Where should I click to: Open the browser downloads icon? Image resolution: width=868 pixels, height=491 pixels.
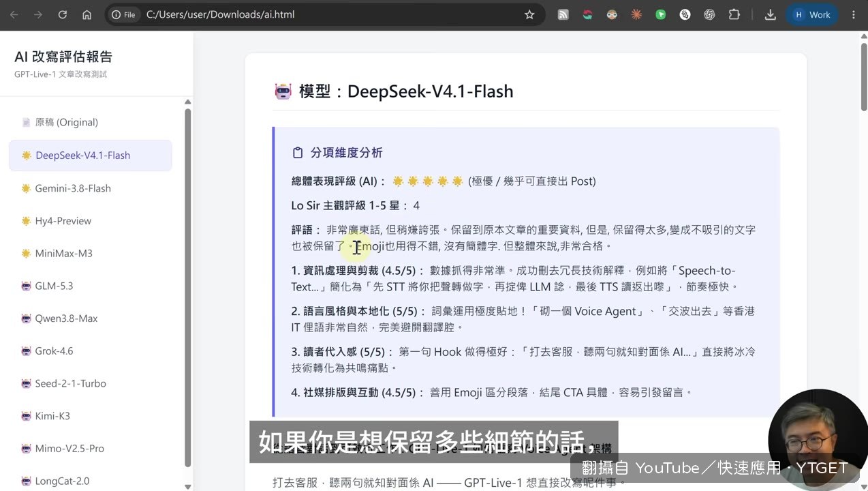771,14
